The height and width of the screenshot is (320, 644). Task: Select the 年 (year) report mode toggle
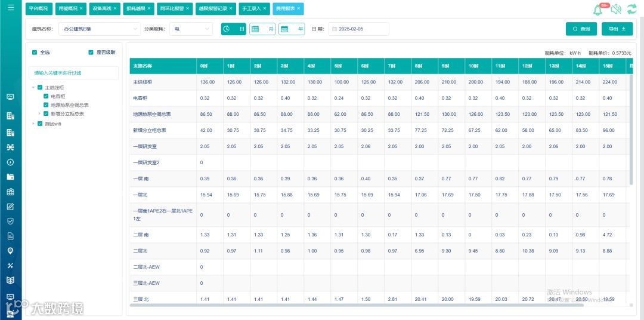[292, 29]
